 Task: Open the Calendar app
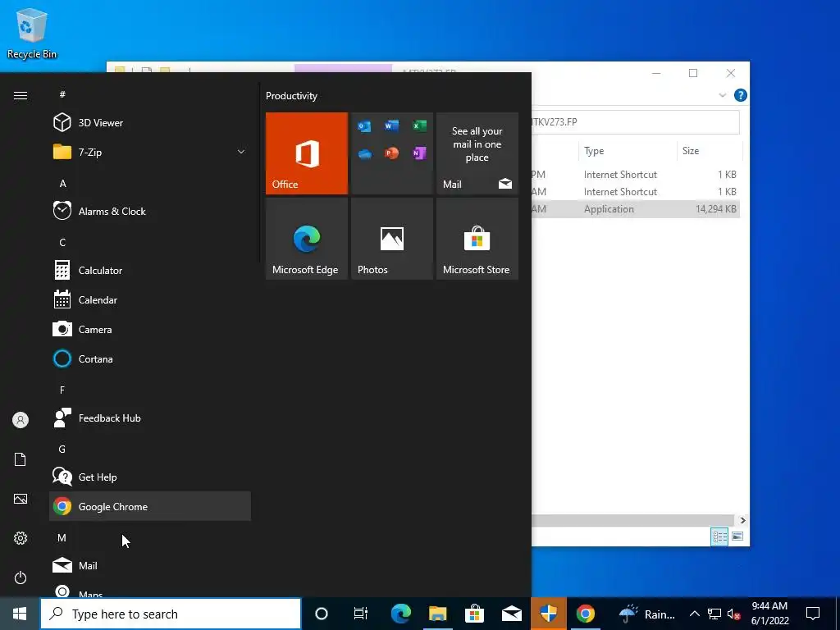150,300
